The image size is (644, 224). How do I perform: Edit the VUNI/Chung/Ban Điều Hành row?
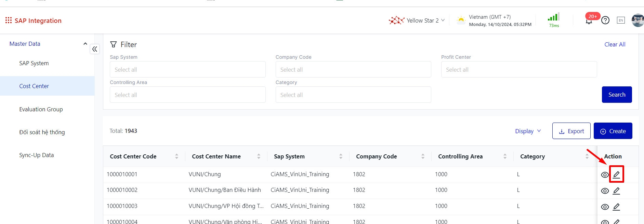pyautogui.click(x=616, y=191)
